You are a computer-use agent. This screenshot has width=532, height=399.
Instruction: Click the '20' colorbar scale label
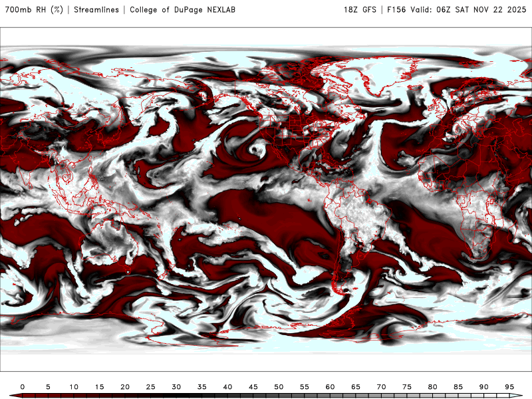(x=125, y=387)
